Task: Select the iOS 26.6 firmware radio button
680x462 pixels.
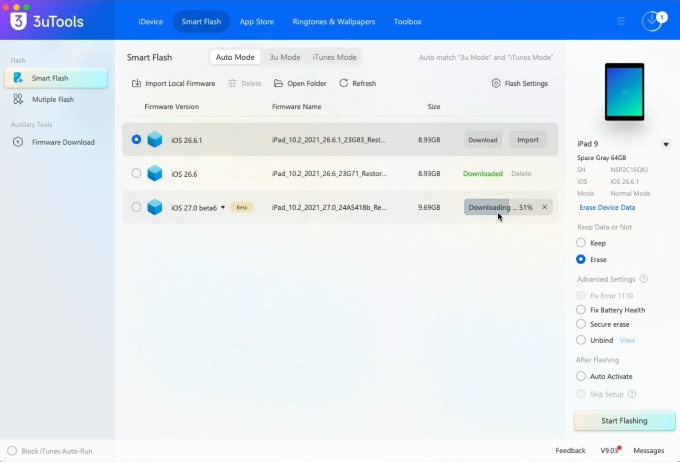Action: 136,173
